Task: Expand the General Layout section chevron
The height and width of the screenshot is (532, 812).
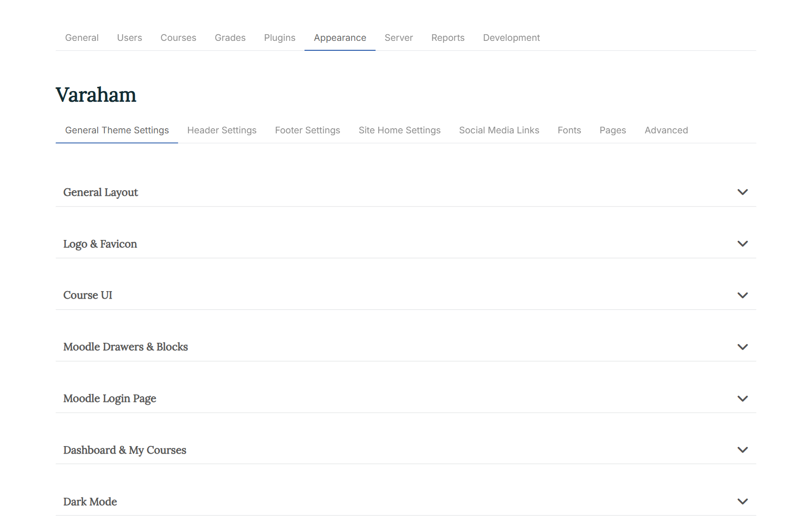Action: tap(742, 192)
